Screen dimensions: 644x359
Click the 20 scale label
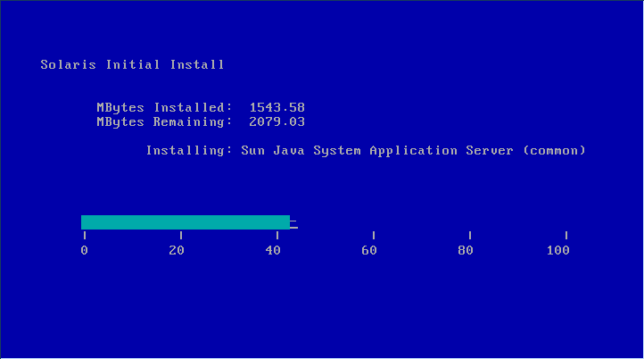pos(177,250)
